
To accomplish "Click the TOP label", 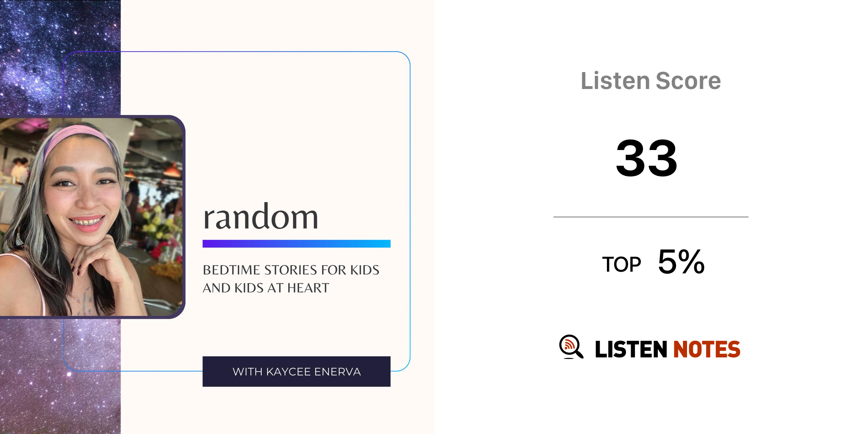I will 621,265.
